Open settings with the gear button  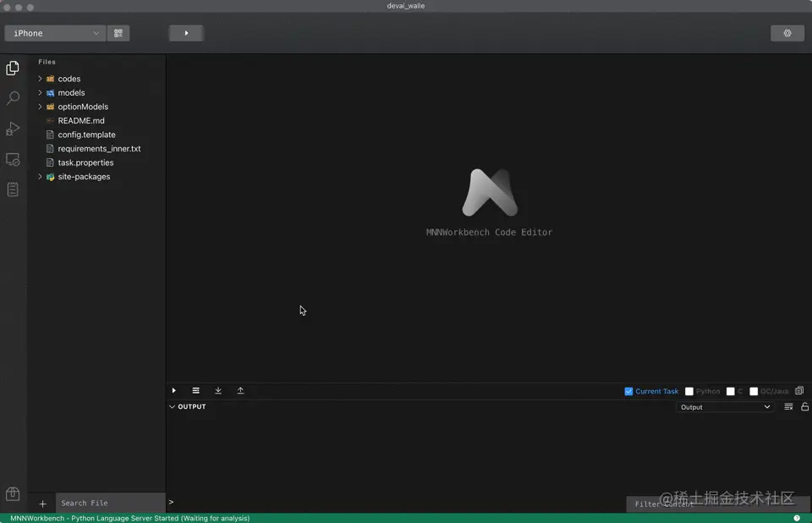pos(787,33)
